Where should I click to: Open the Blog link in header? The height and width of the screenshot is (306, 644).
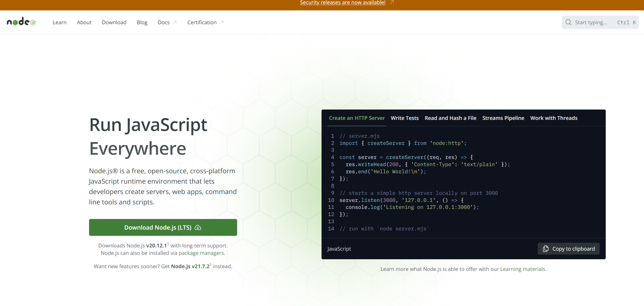(x=142, y=22)
